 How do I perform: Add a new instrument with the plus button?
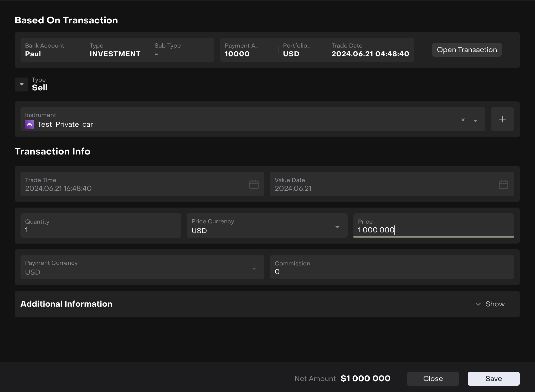coord(502,119)
